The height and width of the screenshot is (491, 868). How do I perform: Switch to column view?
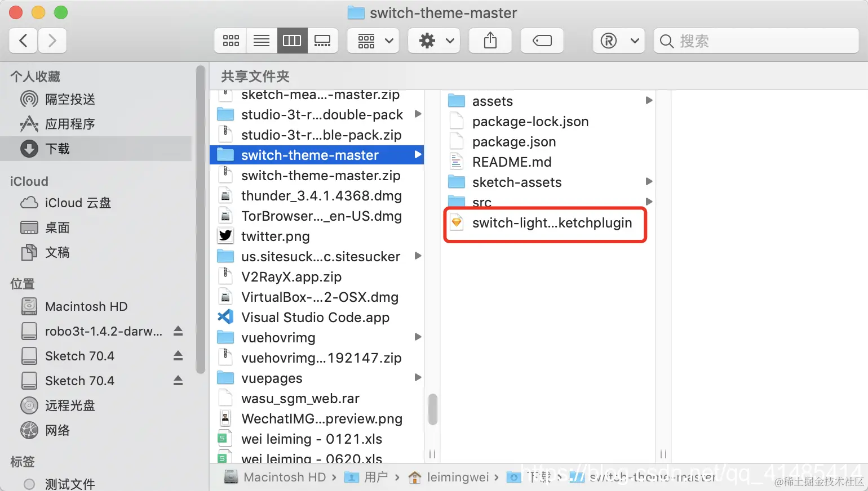292,41
